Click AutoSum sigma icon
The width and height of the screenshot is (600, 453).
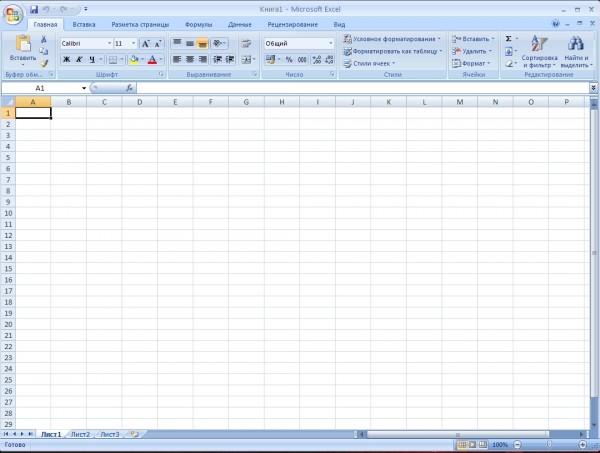click(x=509, y=39)
